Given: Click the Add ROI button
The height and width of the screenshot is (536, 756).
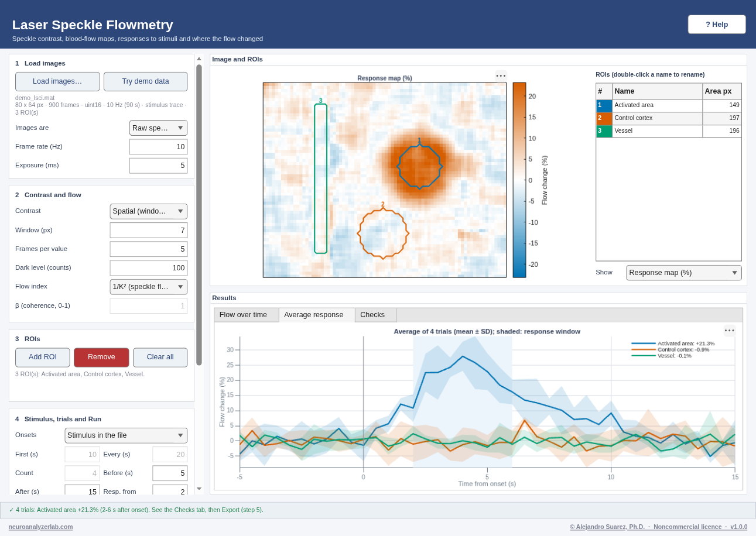Looking at the screenshot, I should tap(43, 358).
